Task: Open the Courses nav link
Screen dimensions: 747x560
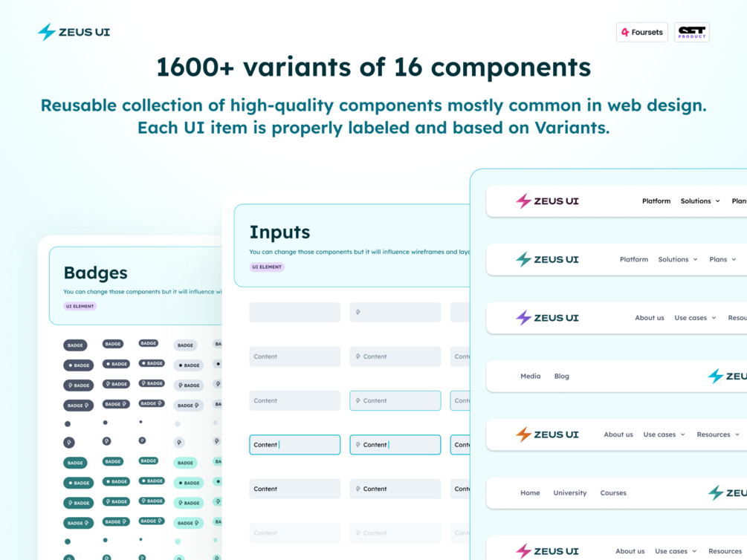Action: click(x=613, y=493)
